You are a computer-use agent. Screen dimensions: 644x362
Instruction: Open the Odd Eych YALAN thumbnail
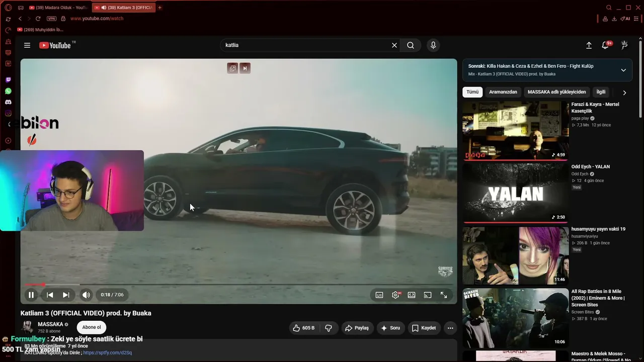(x=516, y=193)
